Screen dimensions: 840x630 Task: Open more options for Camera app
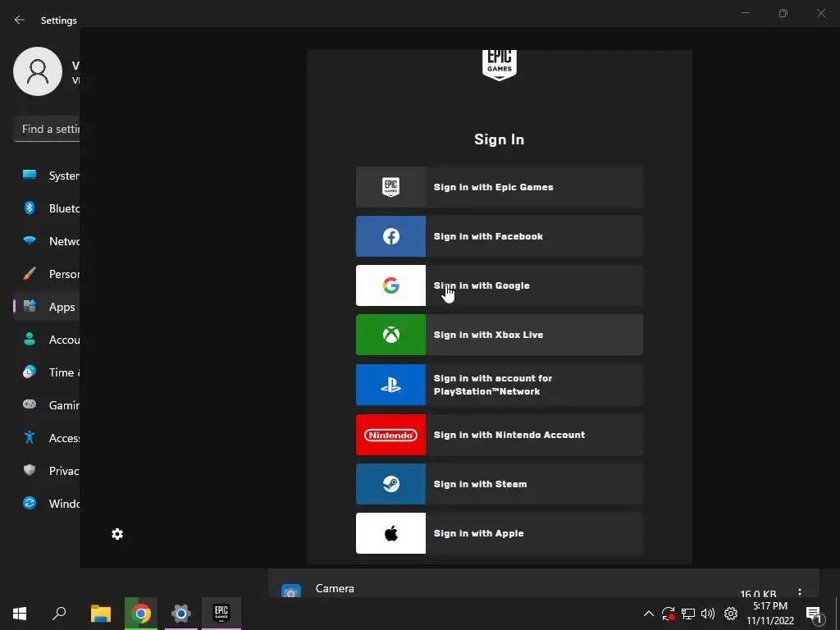pos(799,592)
